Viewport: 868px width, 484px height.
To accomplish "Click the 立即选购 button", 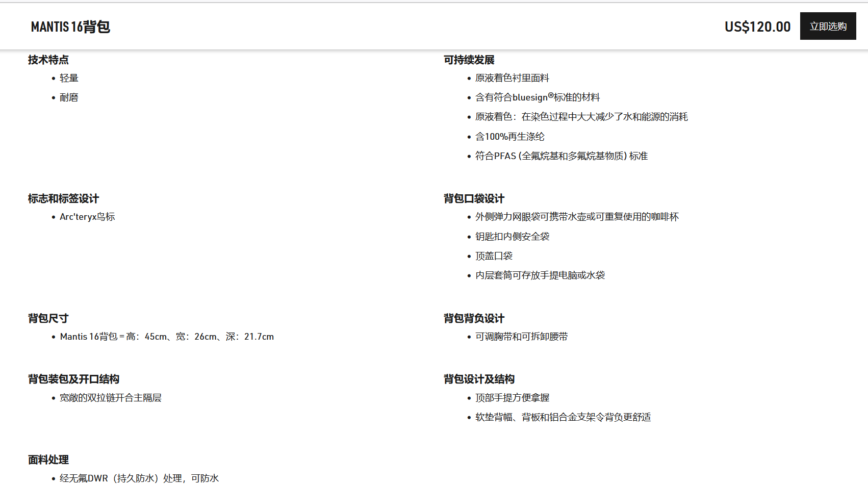I will pos(828,26).
